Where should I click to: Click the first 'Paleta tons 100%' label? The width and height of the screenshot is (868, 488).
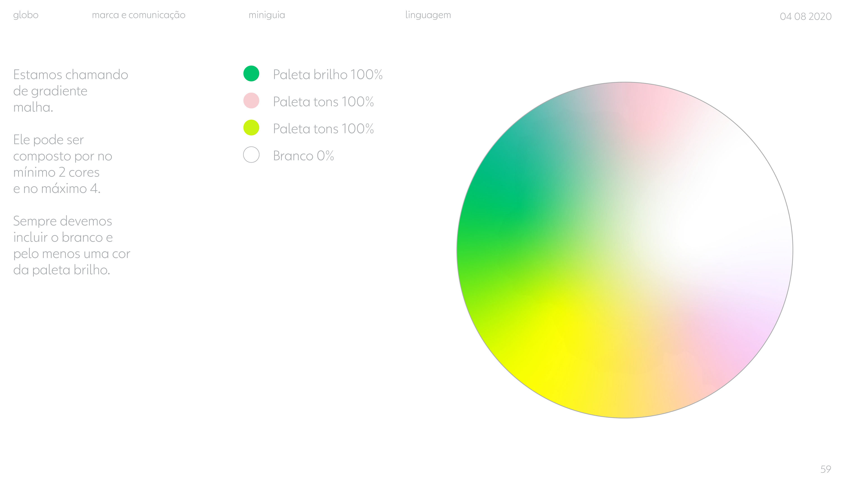pos(323,102)
